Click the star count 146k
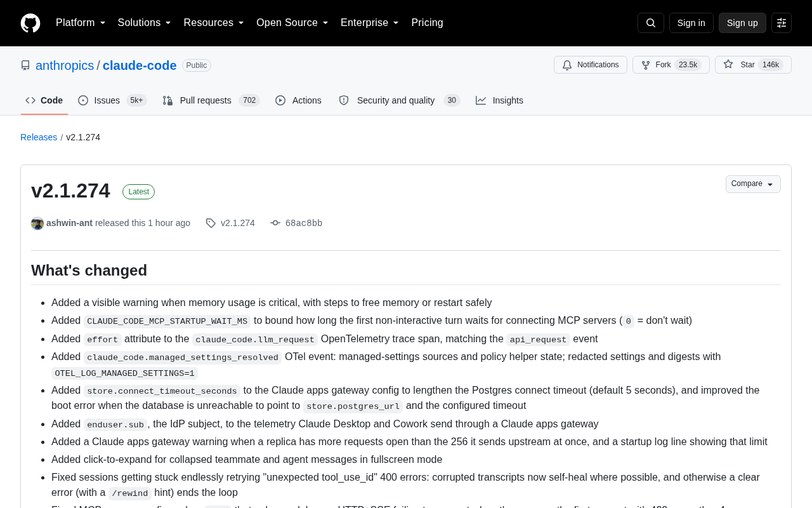The image size is (812, 508). 771,65
